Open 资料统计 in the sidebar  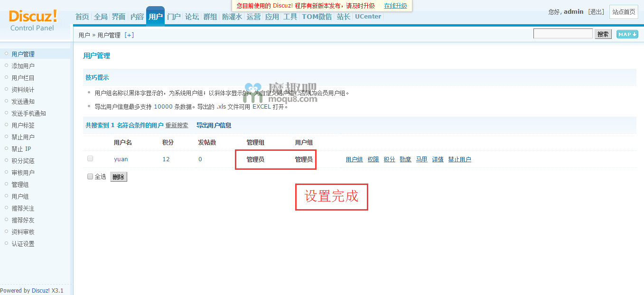(23, 90)
